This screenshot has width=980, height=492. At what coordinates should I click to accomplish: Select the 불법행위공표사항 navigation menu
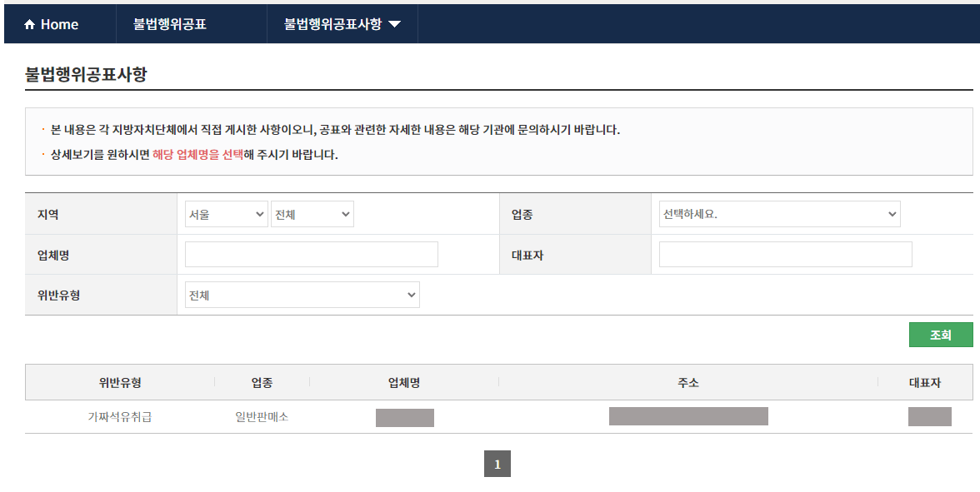point(330,24)
